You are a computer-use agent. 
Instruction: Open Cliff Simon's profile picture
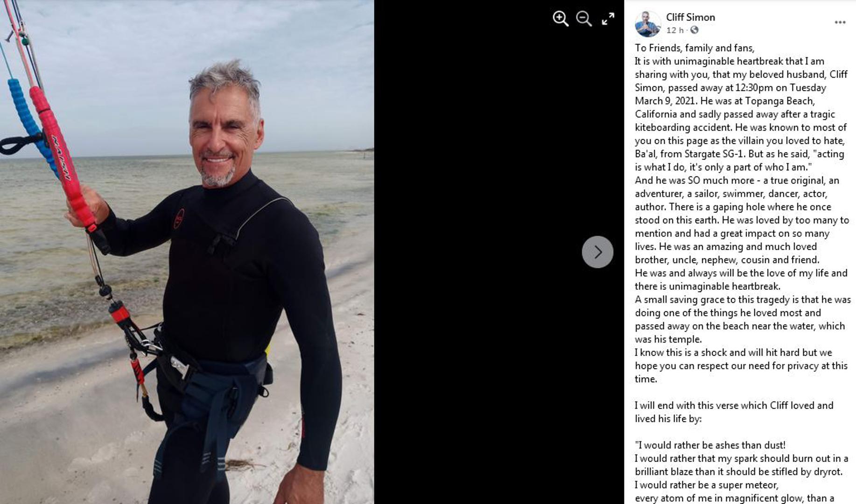(x=647, y=24)
